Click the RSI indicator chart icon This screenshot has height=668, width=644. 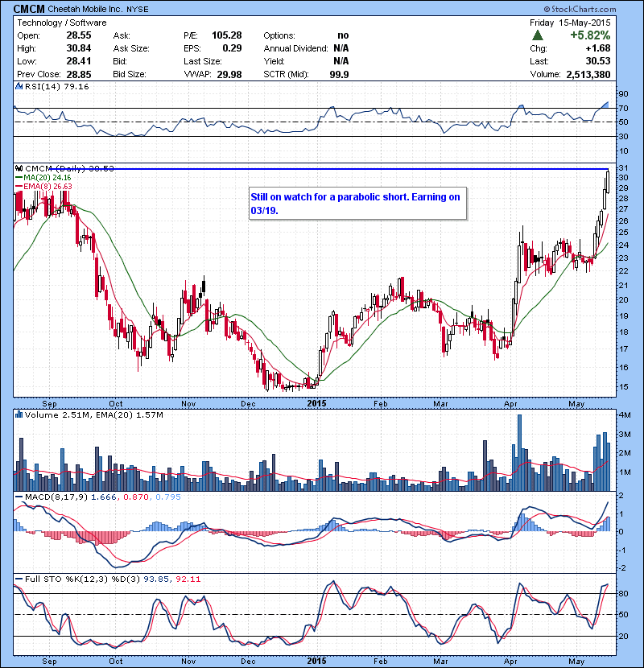(19, 86)
